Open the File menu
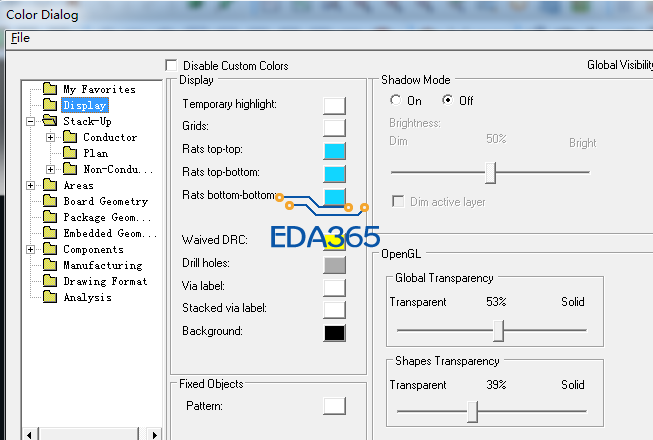Viewport: 653px width, 440px height. point(20,38)
